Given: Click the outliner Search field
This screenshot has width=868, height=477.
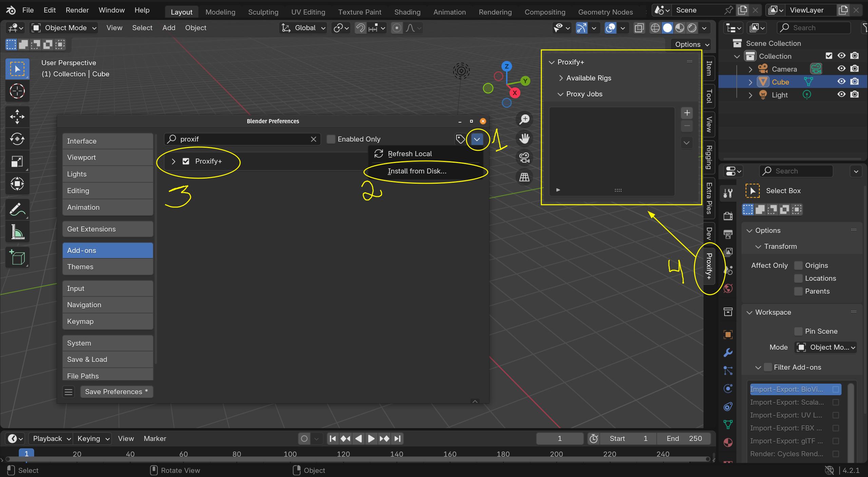Looking at the screenshot, I should 813,28.
